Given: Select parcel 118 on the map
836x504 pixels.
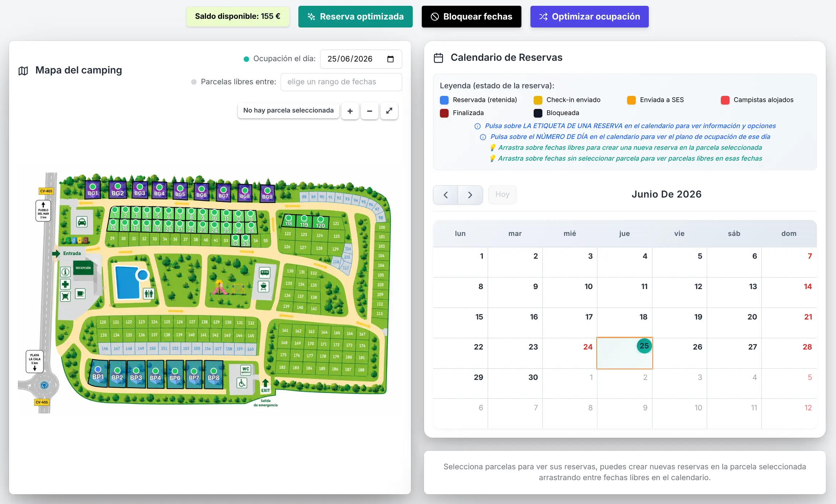Looking at the screenshot, I should pyautogui.click(x=289, y=220).
